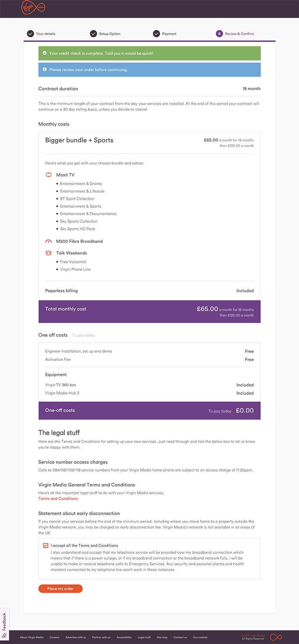Click the Contact us footer link
299x644 pixels.
[x=180, y=637]
